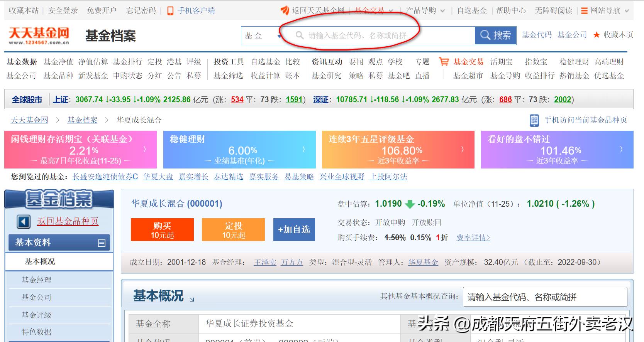Click the back arrow icon beside 返回基金品种页
644x342 pixels.
coord(24,222)
